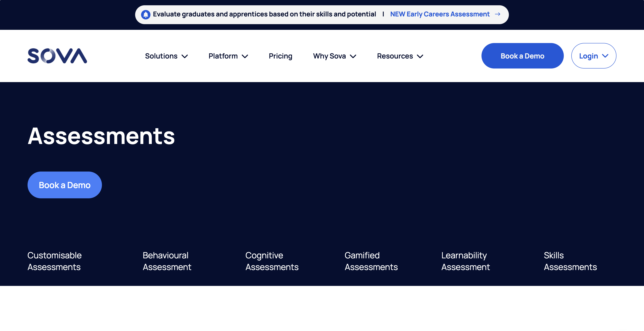Screen dimensions: 644x331
Task: Go to the Pricing page
Action: coord(280,56)
